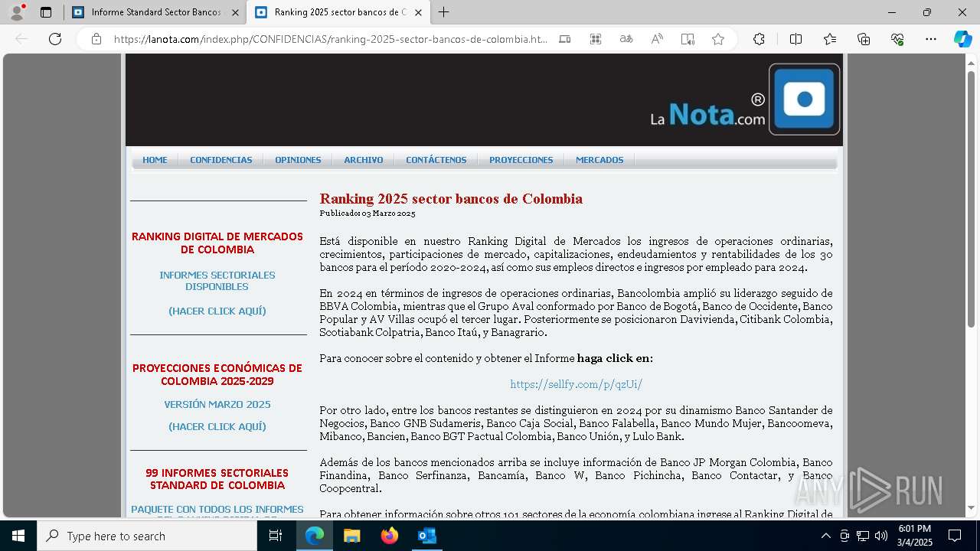The image size is (980, 551).
Task: Enter immersive reader mode
Action: 688,39
